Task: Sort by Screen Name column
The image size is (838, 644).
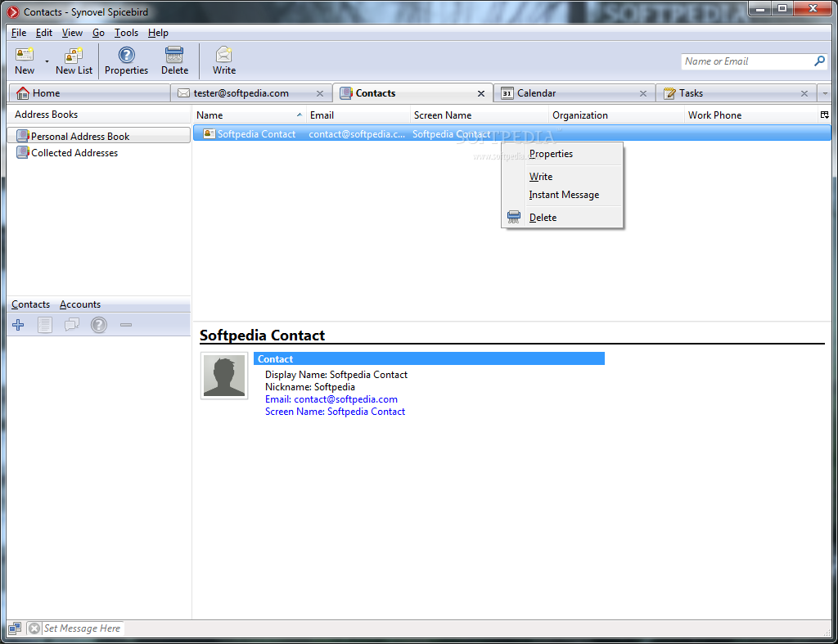Action: [x=480, y=115]
